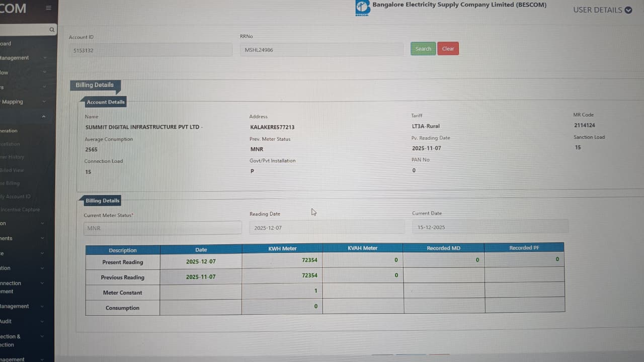Focus the Account ID field showing 5153132
Image resolution: width=644 pixels, height=362 pixels.
point(150,50)
